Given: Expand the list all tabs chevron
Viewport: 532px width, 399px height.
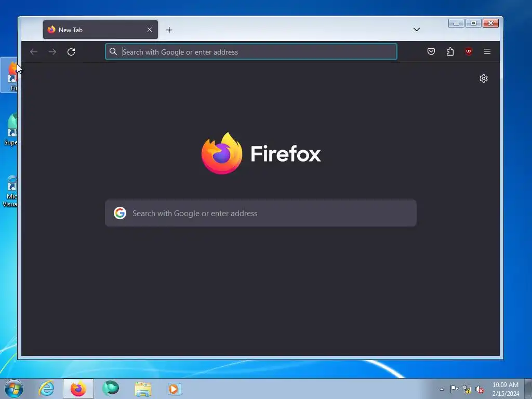Looking at the screenshot, I should pyautogui.click(x=417, y=30).
